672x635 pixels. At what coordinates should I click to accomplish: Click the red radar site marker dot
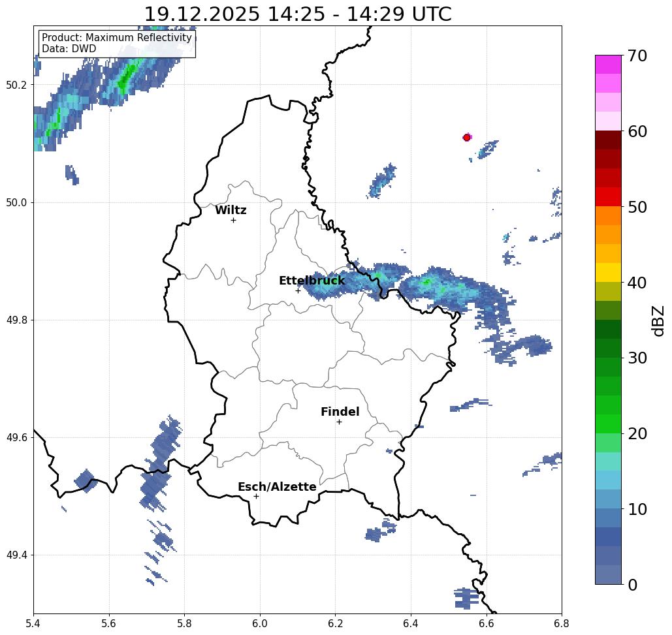click(467, 138)
